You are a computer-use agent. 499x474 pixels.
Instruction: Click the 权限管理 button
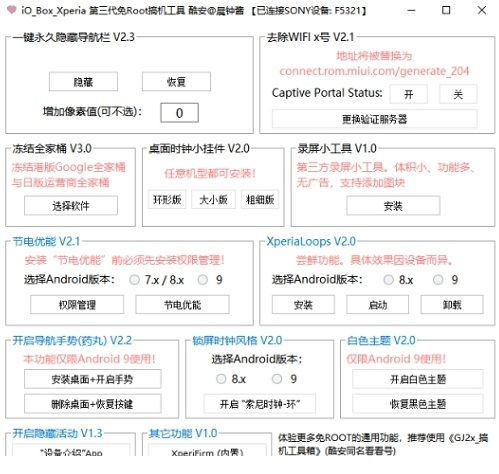tap(77, 304)
